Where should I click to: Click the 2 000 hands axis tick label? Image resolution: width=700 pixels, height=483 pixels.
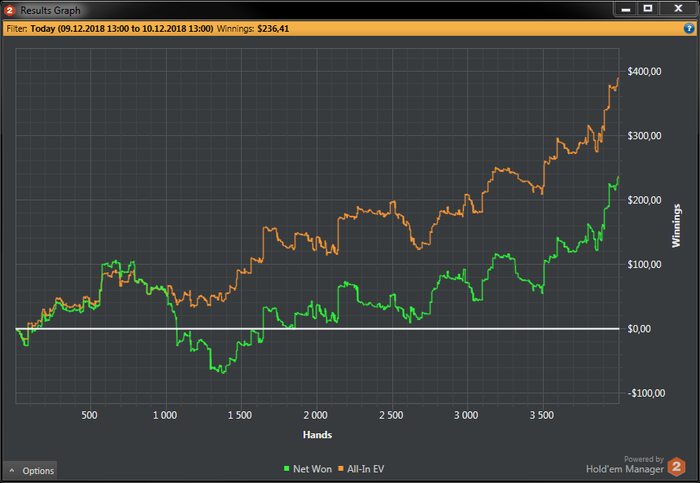click(x=316, y=415)
